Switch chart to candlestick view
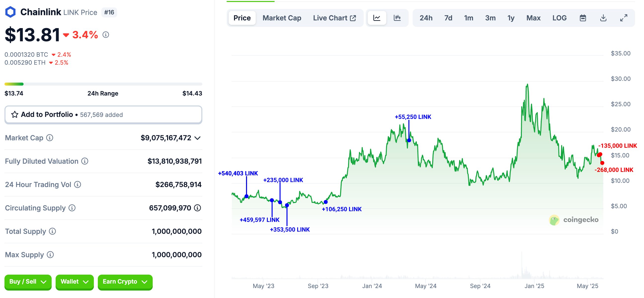 (x=397, y=18)
